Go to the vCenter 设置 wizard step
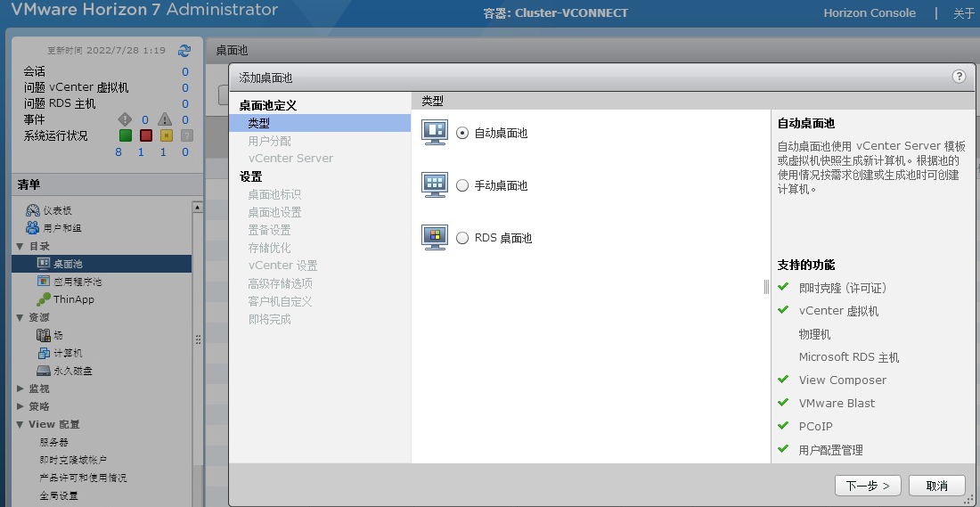The image size is (980, 507). pos(282,266)
